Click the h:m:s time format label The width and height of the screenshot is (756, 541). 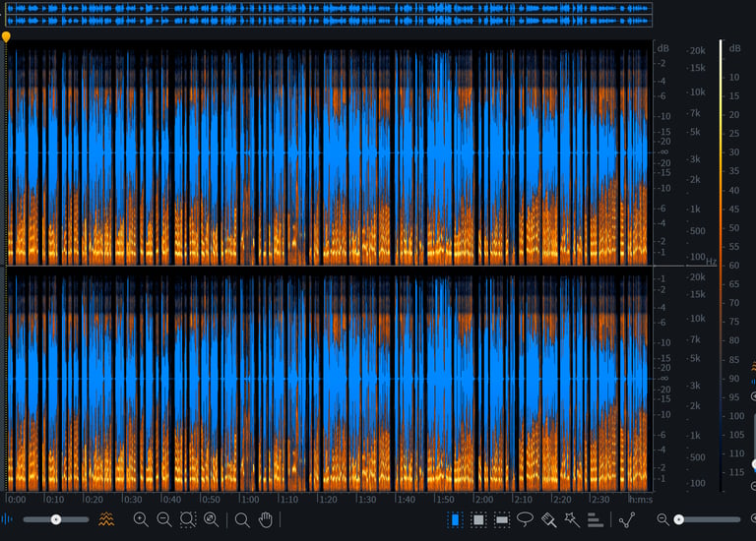point(640,500)
